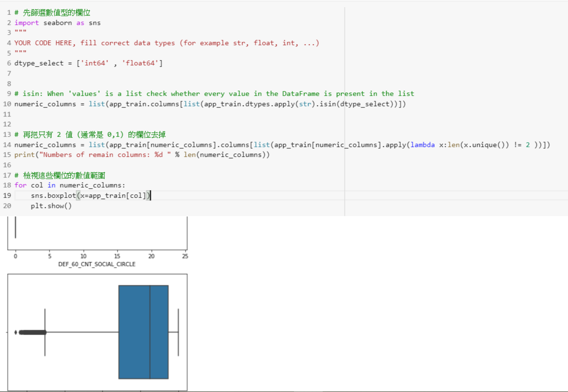568x392 pixels.
Task: Click the plt.show() line
Action: (x=51, y=206)
